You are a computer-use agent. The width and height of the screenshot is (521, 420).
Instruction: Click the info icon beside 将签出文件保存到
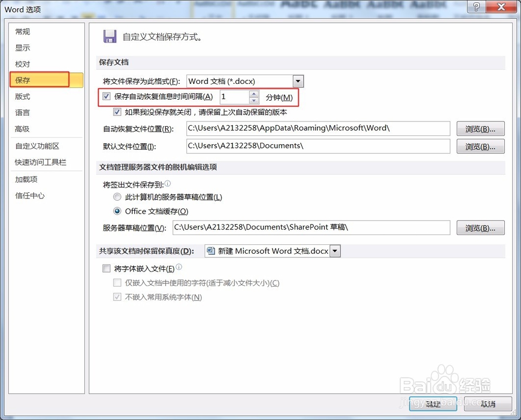point(168,183)
